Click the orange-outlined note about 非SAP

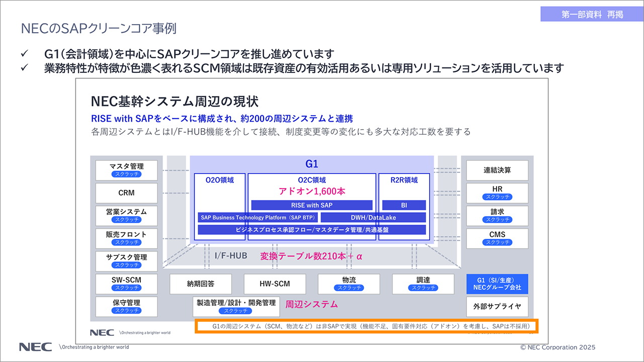click(367, 326)
